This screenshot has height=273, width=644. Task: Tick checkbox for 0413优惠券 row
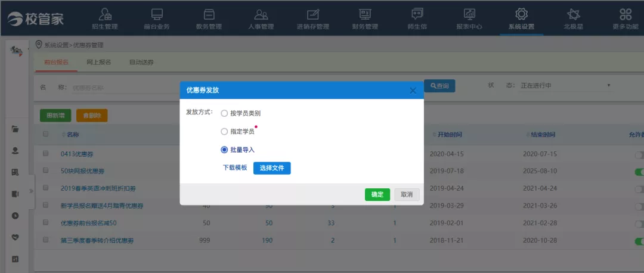[46, 154]
